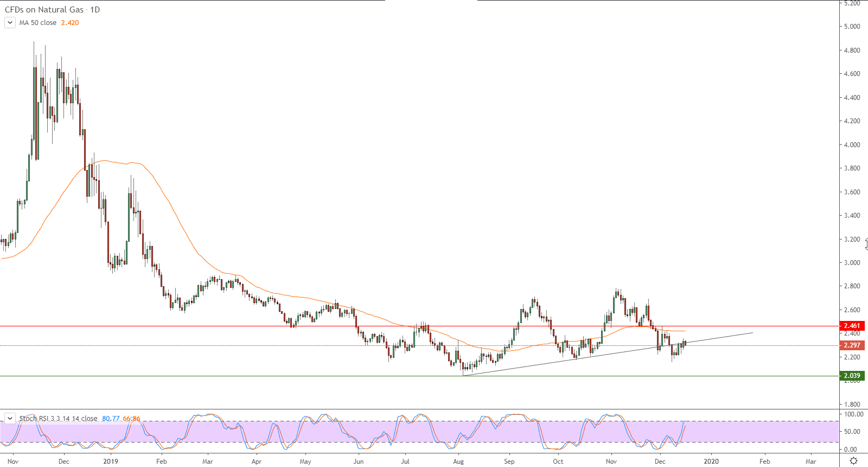868x467 pixels.
Task: Click the May time axis label
Action: (x=305, y=462)
